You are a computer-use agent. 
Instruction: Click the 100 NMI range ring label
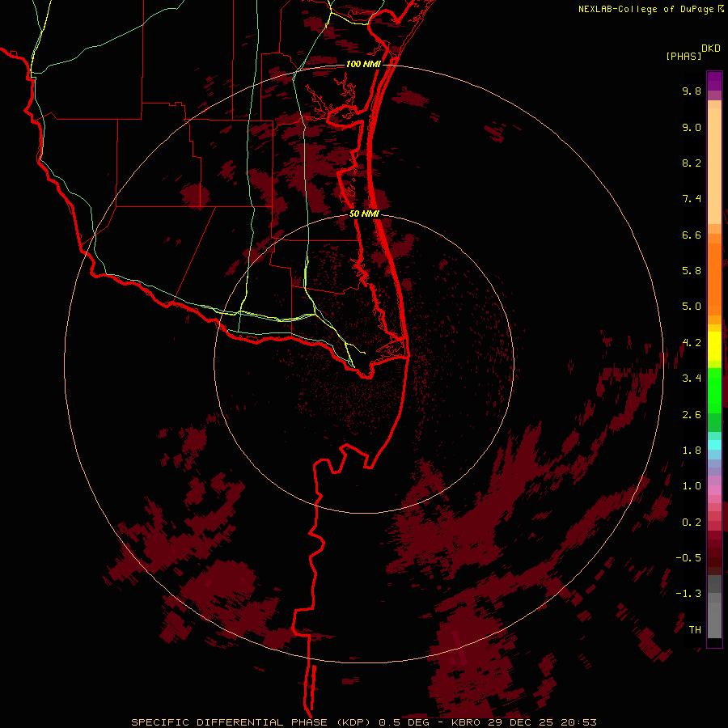point(363,64)
